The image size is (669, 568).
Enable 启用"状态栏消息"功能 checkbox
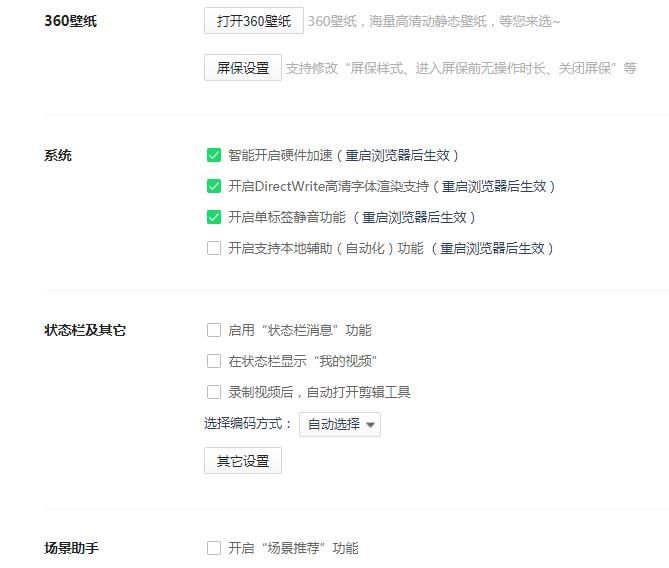coord(214,330)
